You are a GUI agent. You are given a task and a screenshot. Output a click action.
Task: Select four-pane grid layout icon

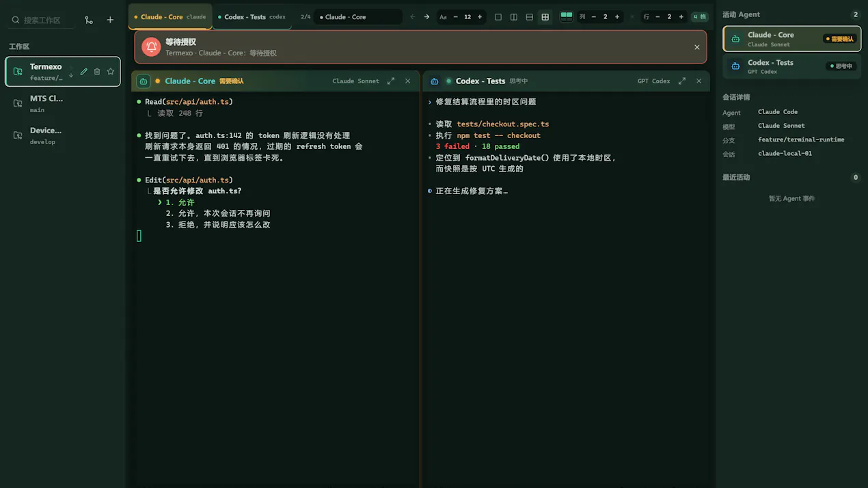click(x=545, y=16)
